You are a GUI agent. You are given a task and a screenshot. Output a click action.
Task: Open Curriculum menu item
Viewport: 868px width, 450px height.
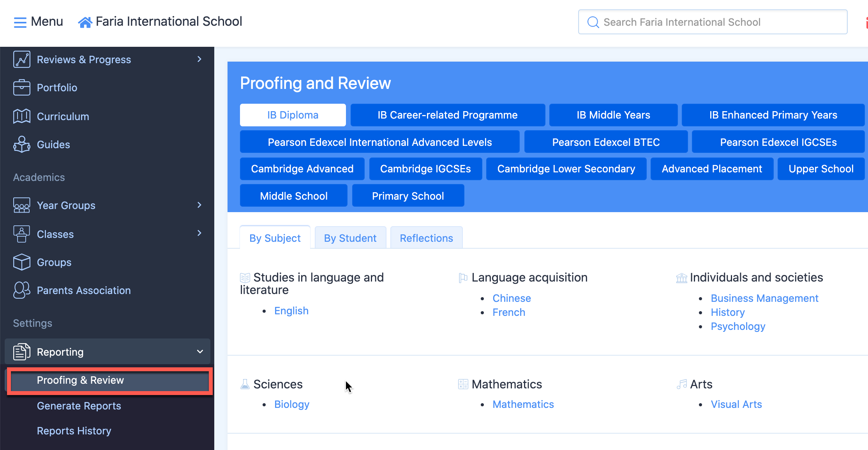pyautogui.click(x=63, y=117)
